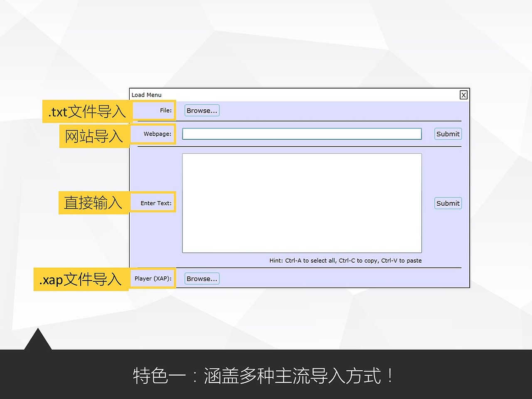Screen dimensions: 532x399
Task: Click the 'Player (XAP):' field label
Action: (x=152, y=278)
